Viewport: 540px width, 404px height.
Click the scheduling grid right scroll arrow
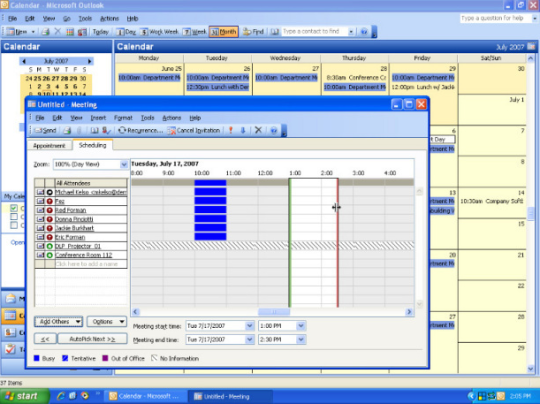click(409, 312)
